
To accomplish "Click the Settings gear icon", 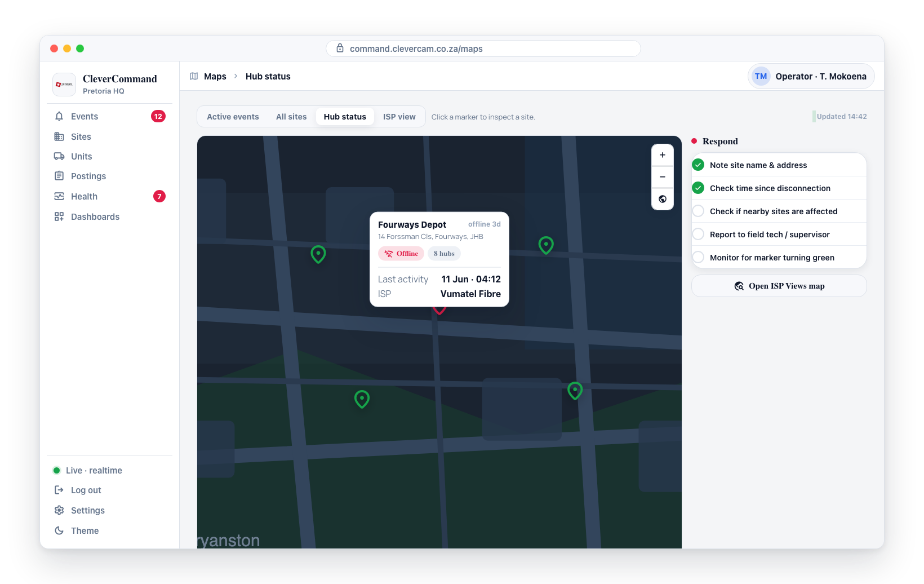I will [x=59, y=510].
